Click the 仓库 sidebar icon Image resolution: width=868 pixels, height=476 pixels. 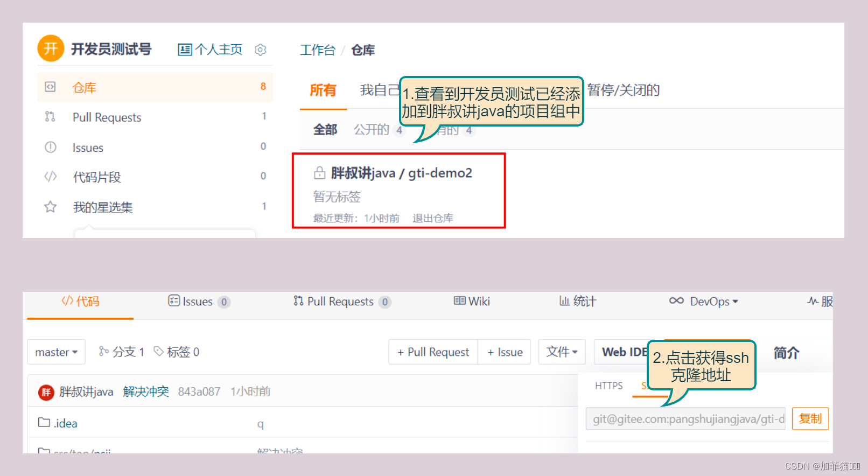point(50,87)
